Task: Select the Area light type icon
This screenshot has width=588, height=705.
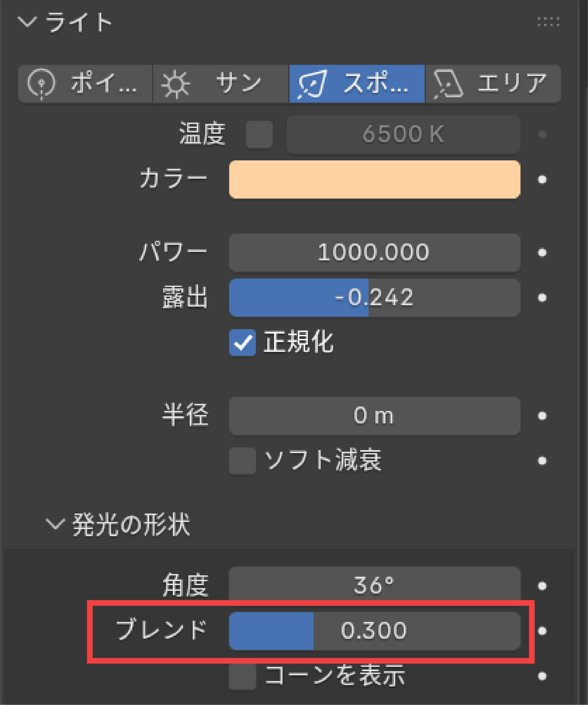Action: point(448,84)
